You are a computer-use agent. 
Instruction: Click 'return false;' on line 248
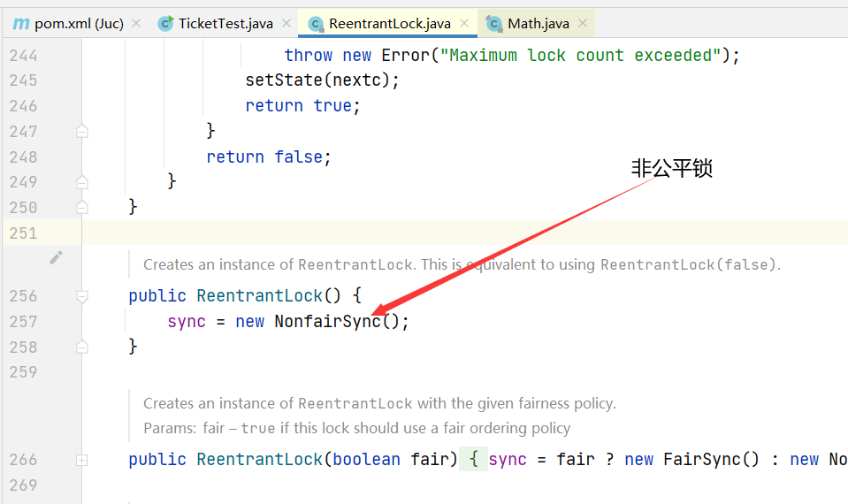point(268,157)
